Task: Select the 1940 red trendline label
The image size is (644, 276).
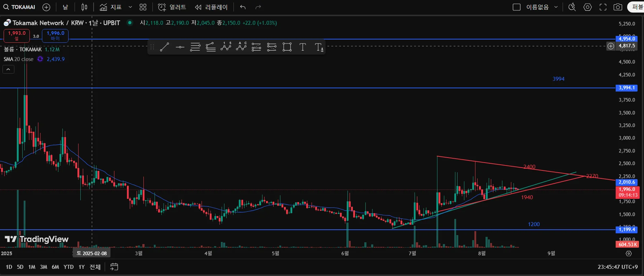Action: point(527,197)
